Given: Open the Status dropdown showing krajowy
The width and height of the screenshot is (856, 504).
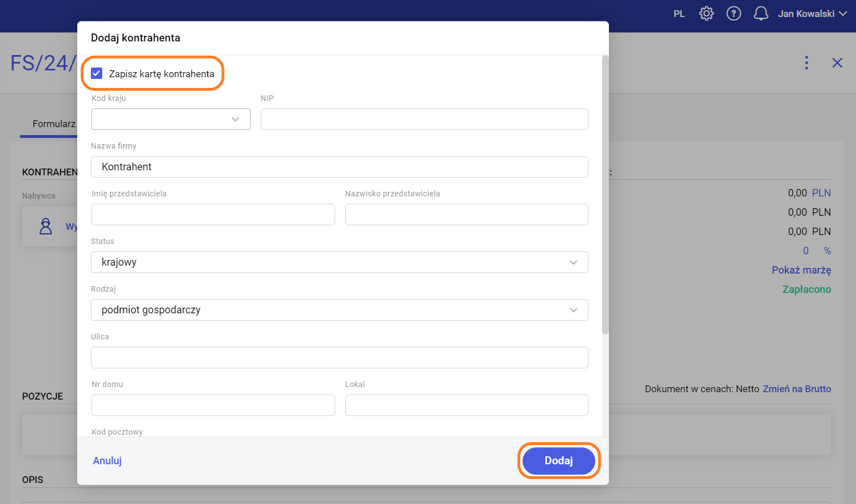Looking at the screenshot, I should (339, 262).
